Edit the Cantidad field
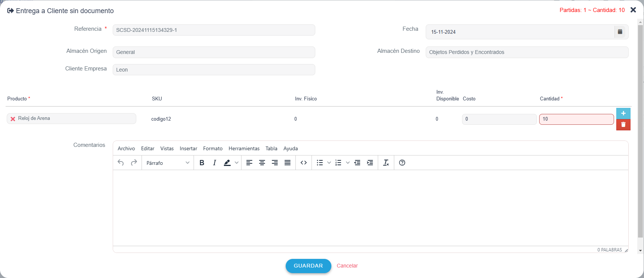The height and width of the screenshot is (278, 644). [x=576, y=119]
